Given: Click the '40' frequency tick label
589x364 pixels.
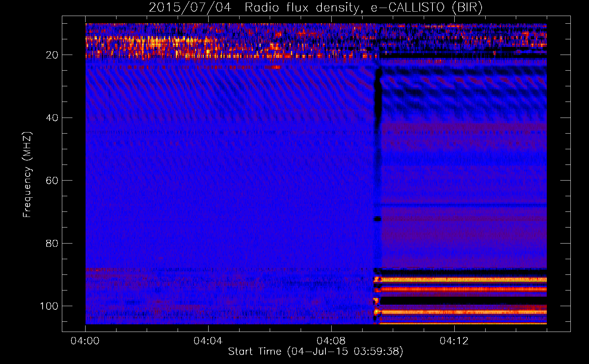Looking at the screenshot, I should pyautogui.click(x=52, y=118).
